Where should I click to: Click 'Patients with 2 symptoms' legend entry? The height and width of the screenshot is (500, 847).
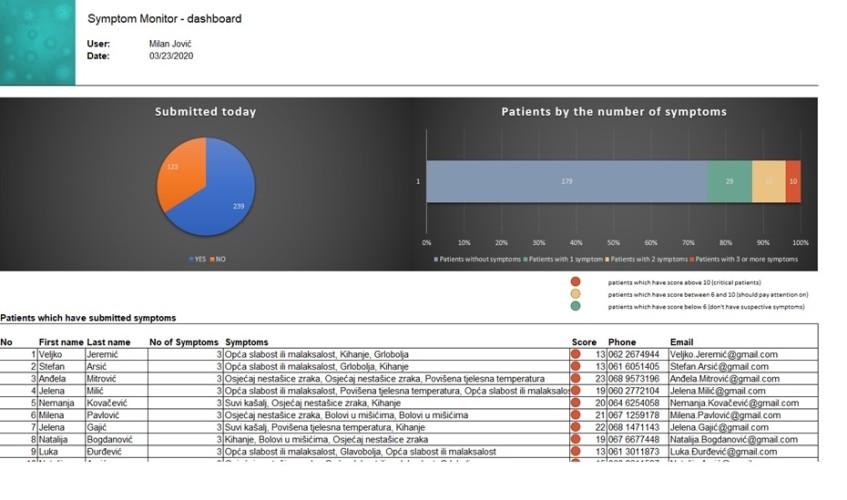[648, 259]
